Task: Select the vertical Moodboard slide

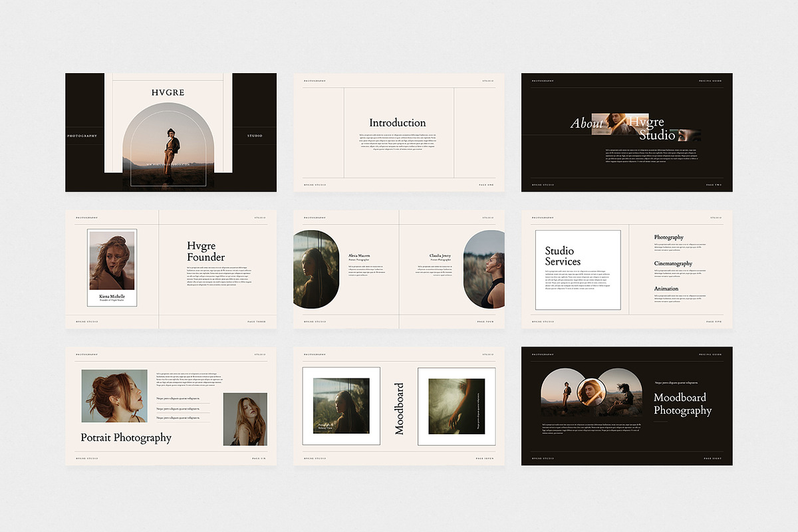Action: [x=399, y=406]
